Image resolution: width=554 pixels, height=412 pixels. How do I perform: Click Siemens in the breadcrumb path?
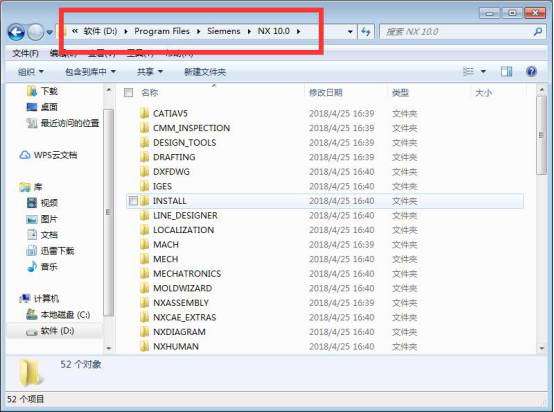[224, 31]
